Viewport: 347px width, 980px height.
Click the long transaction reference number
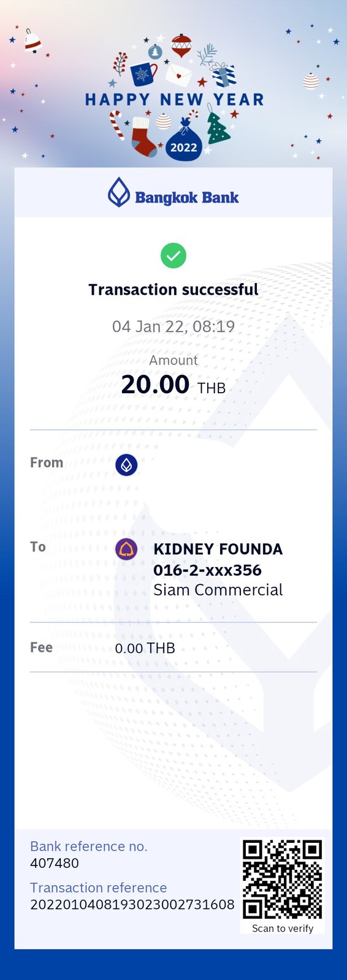pyautogui.click(x=132, y=905)
